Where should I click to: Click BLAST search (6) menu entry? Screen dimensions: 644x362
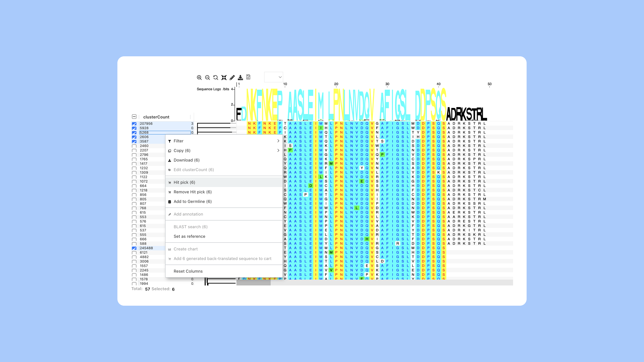[x=224, y=227]
